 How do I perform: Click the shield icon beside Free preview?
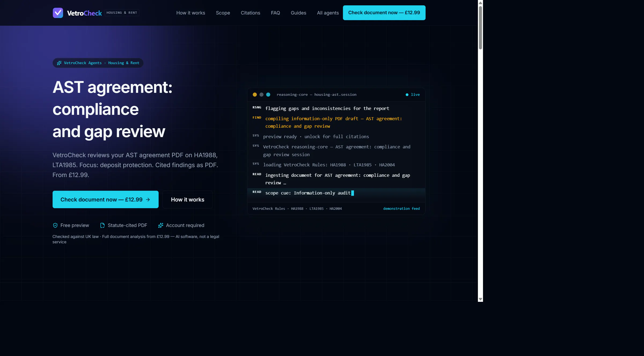55,225
